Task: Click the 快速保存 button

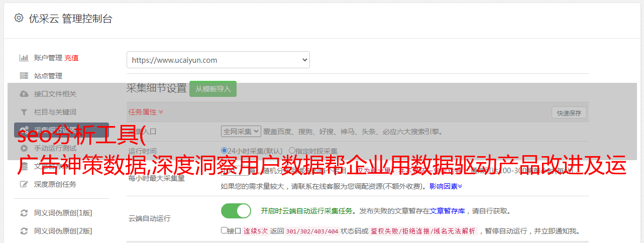Action: (569, 113)
